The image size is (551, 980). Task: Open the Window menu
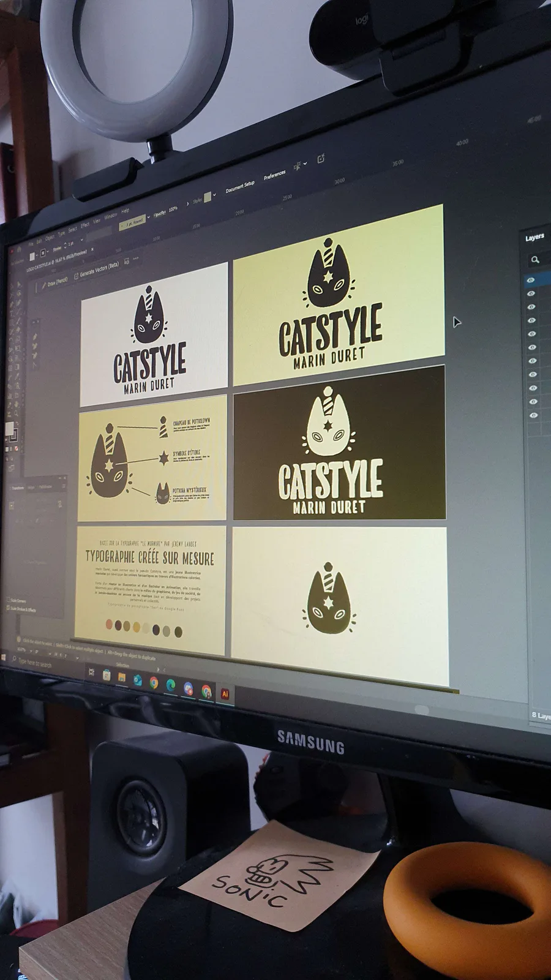[x=111, y=216]
